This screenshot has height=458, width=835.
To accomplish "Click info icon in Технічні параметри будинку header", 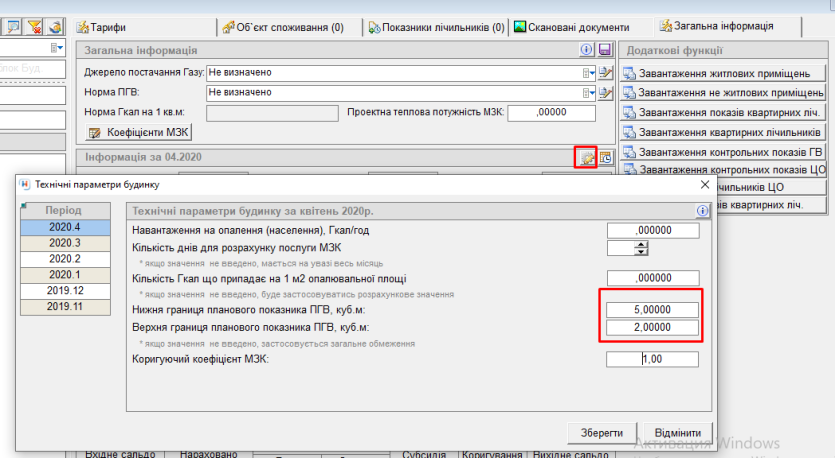I will 702,211.
